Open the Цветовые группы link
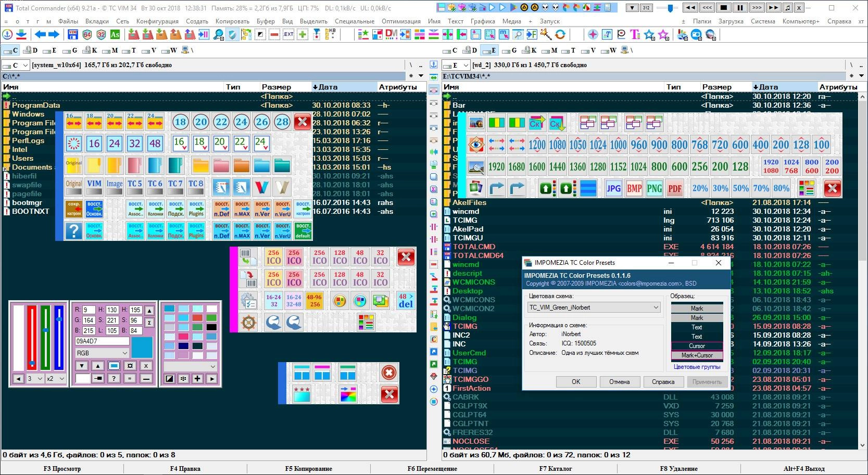Screen dimensions: 868x475 coord(697,367)
